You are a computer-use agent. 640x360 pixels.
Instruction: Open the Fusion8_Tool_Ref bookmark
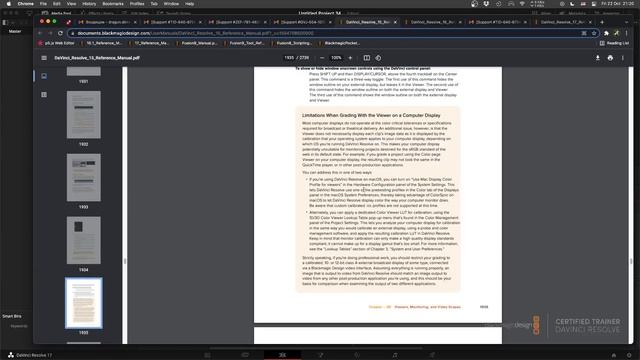244,43
